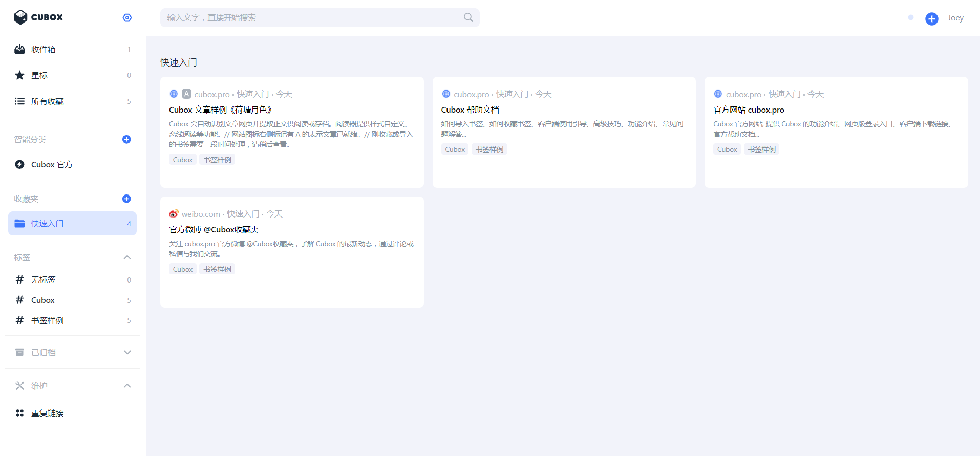Click the 已归档 archive box icon

tap(19, 352)
